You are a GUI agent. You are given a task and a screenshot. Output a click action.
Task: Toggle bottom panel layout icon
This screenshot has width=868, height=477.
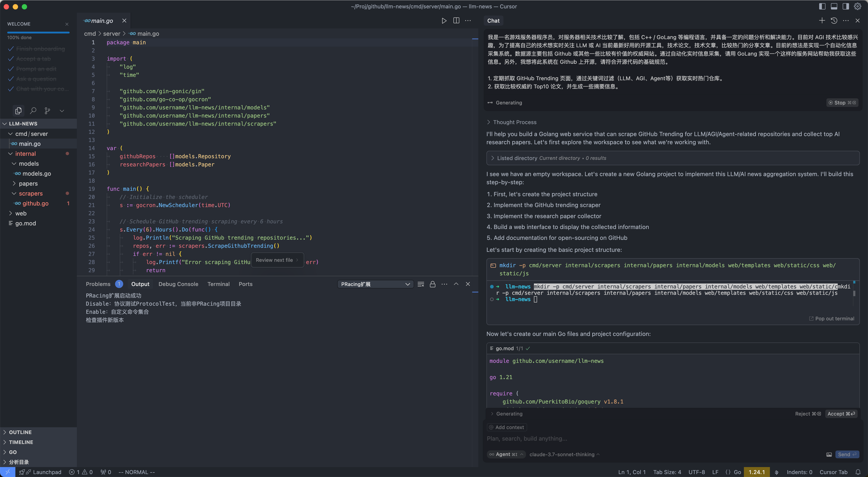[834, 6]
